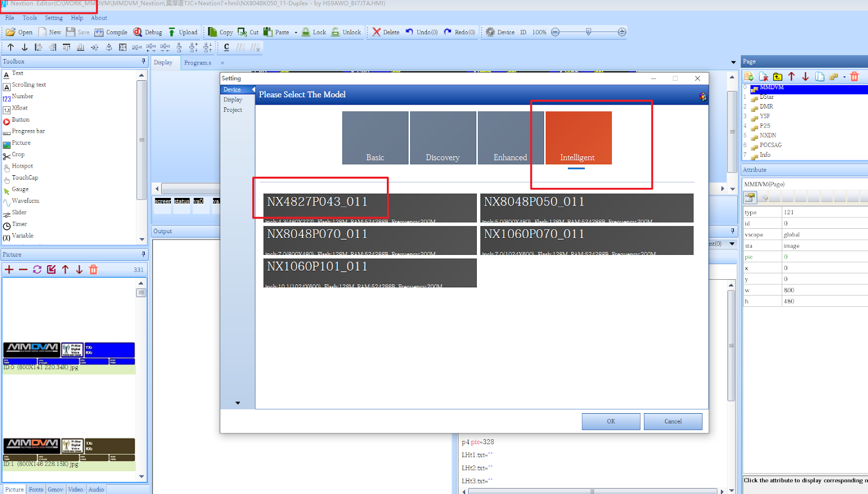This screenshot has width=868, height=494.
Task: Open the Help menu
Action: point(77,18)
